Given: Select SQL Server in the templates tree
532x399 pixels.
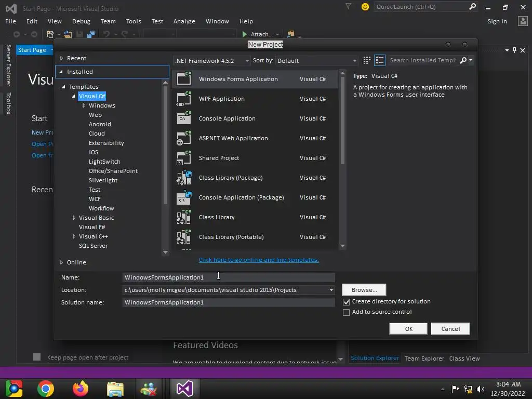Looking at the screenshot, I should point(93,246).
